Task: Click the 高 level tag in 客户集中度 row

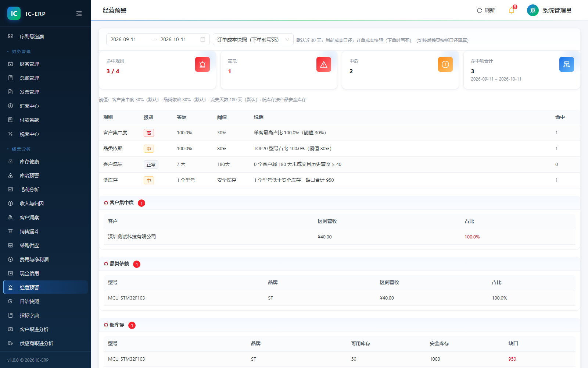Action: 149,133
